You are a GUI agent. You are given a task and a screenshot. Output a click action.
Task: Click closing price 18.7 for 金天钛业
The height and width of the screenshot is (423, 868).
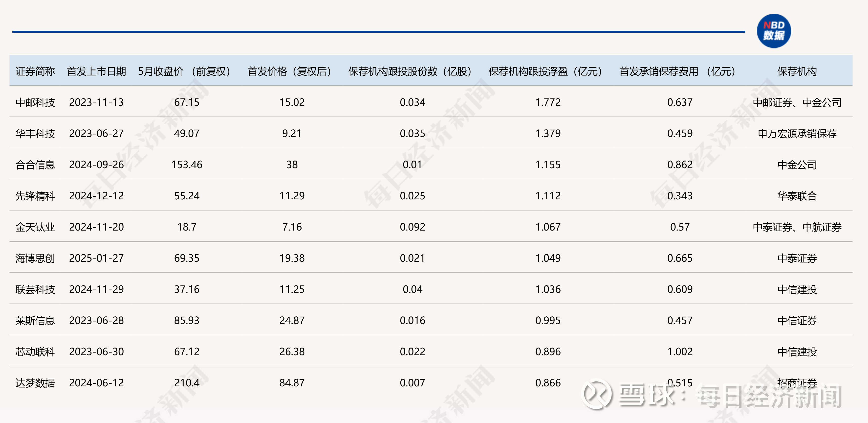[x=187, y=227]
